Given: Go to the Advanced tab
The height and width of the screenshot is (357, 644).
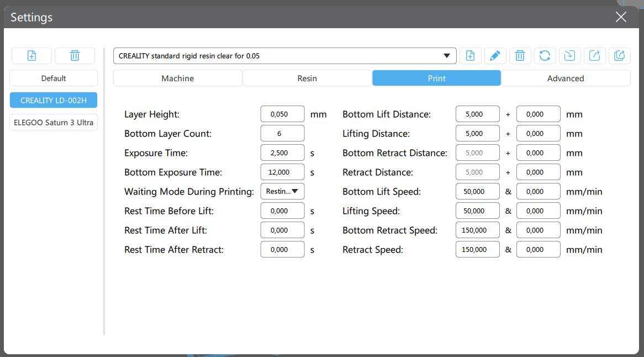Looking at the screenshot, I should [566, 78].
